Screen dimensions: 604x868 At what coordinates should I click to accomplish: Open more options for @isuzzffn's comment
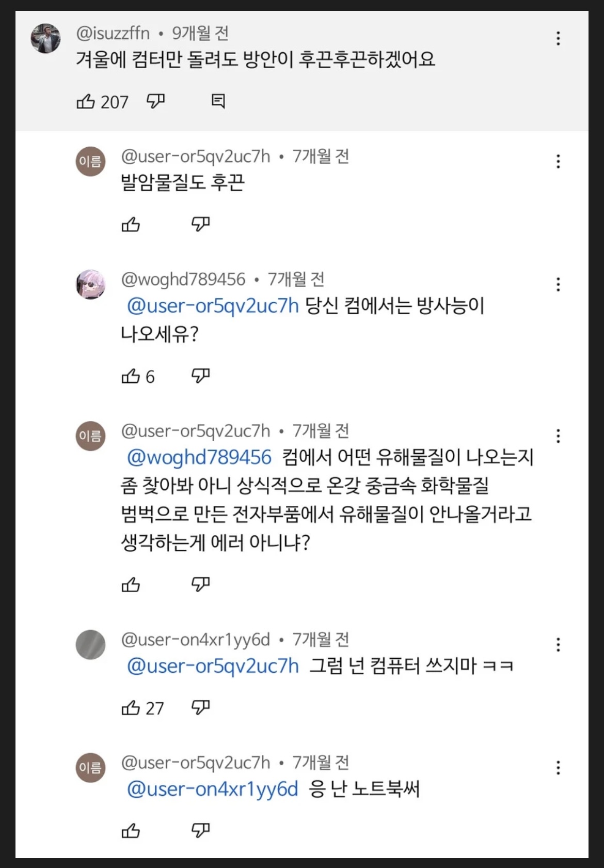coord(558,38)
